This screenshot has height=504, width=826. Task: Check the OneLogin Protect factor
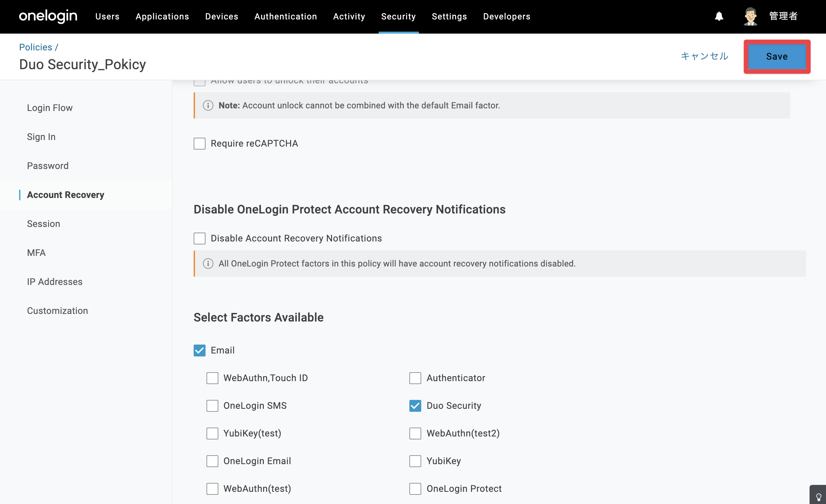(415, 489)
